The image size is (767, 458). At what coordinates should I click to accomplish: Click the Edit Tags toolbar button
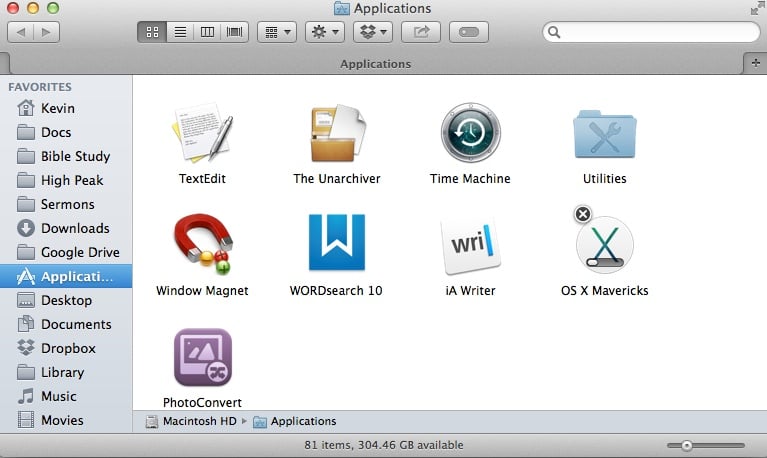pyautogui.click(x=469, y=32)
